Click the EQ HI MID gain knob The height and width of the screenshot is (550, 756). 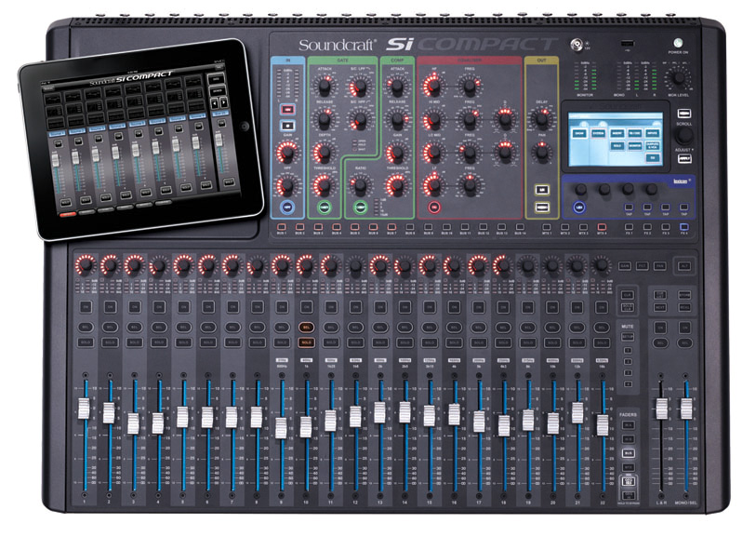pos(433,120)
